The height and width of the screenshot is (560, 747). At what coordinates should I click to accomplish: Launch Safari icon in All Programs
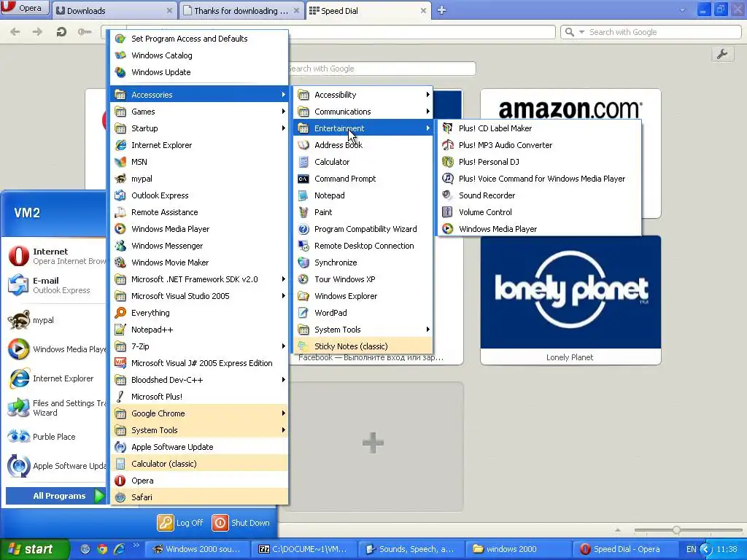[x=120, y=497]
